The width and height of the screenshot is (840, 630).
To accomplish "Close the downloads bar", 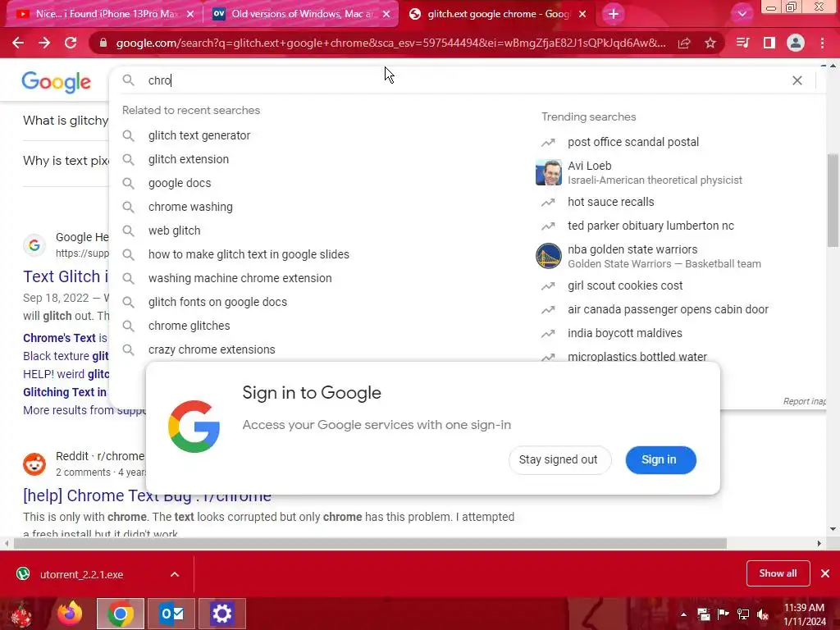I will (825, 573).
